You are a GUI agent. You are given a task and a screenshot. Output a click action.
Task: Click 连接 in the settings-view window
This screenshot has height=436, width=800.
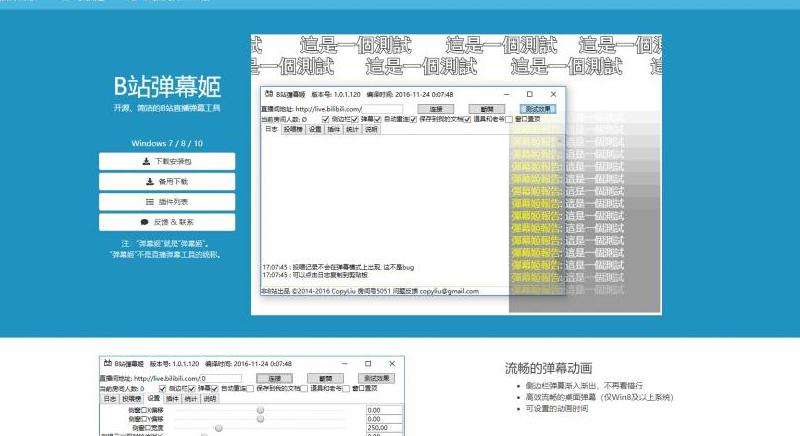[x=274, y=378]
